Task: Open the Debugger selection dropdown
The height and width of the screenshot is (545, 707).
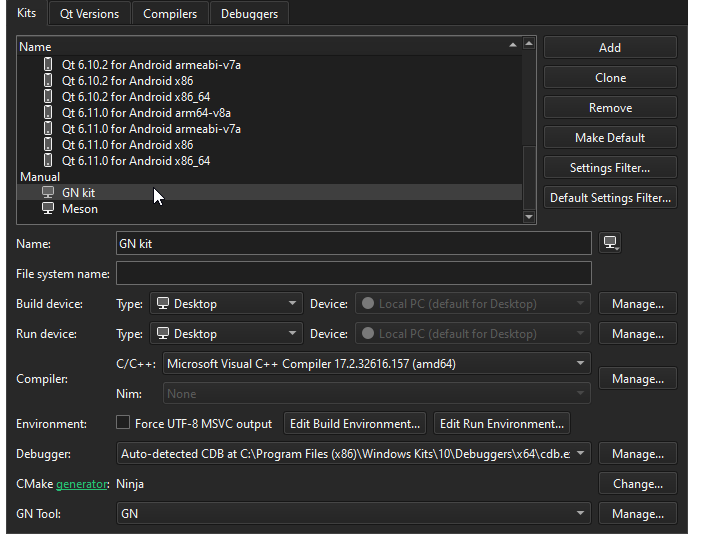Action: pyautogui.click(x=354, y=453)
